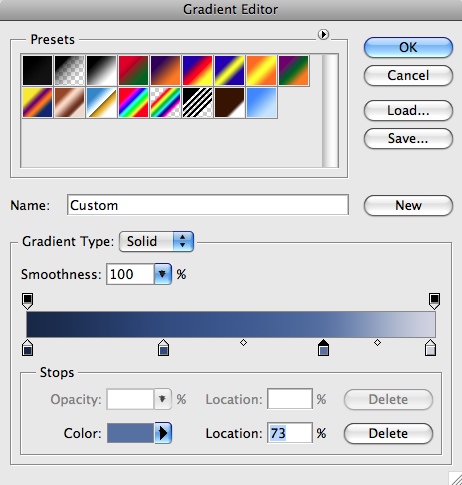This screenshot has width=462, height=485.
Task: Expand the Smoothness value dropdown arrow
Action: point(163,274)
